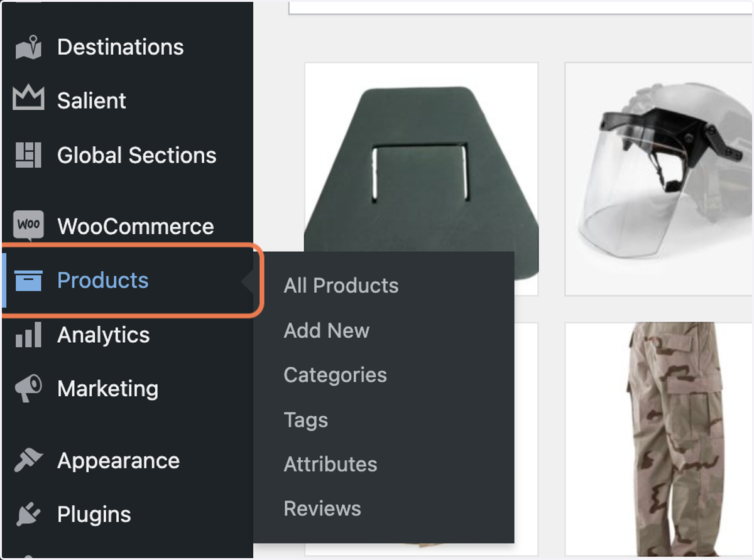Image resolution: width=754 pixels, height=560 pixels.
Task: Click the Marketing megaphone icon
Action: pyautogui.click(x=28, y=389)
